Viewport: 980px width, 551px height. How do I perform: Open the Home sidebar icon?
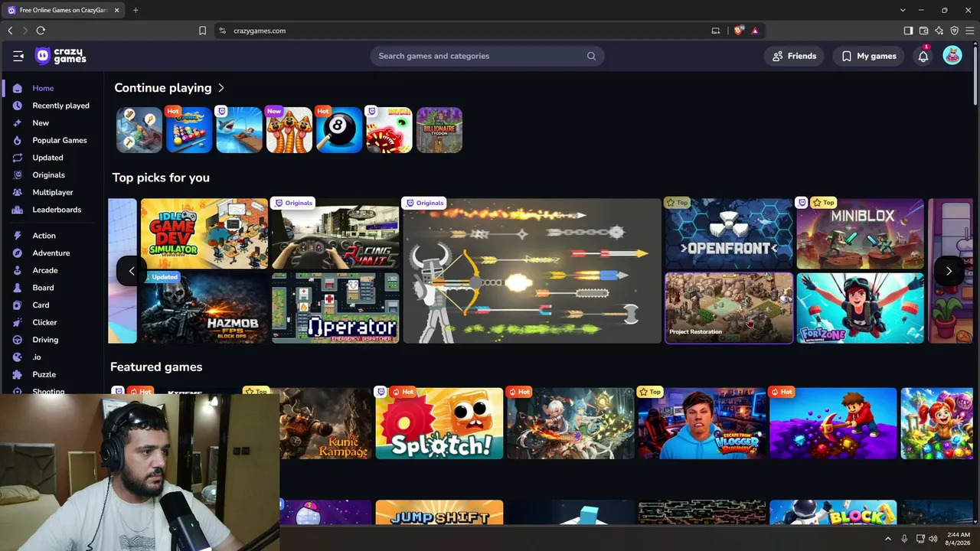(17, 88)
